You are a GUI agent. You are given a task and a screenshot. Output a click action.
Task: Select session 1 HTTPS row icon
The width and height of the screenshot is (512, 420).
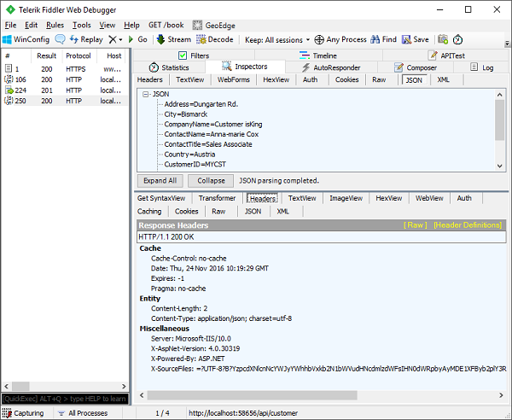point(9,68)
